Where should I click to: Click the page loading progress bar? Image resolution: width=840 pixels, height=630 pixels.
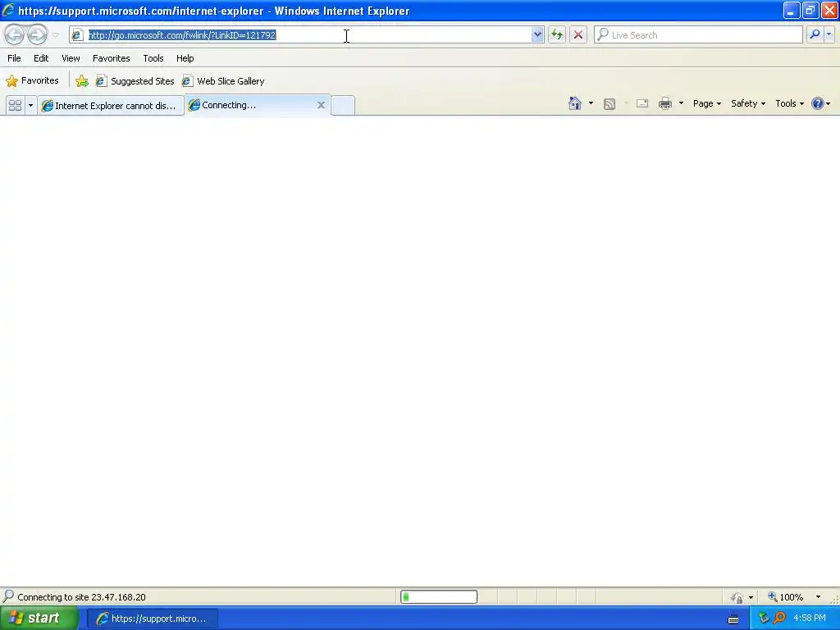(439, 597)
